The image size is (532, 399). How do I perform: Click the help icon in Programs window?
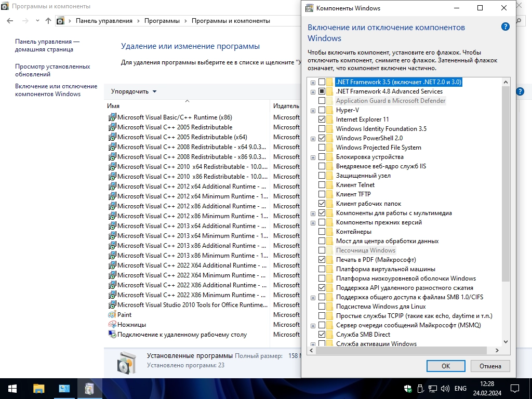point(520,91)
